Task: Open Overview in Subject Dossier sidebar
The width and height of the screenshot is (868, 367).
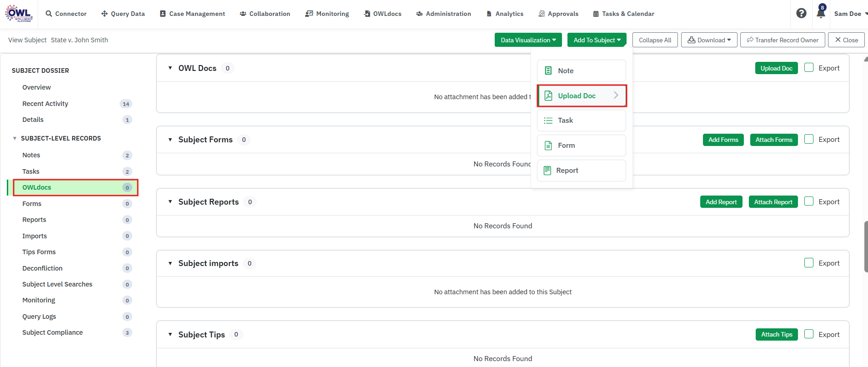Action: click(x=36, y=87)
